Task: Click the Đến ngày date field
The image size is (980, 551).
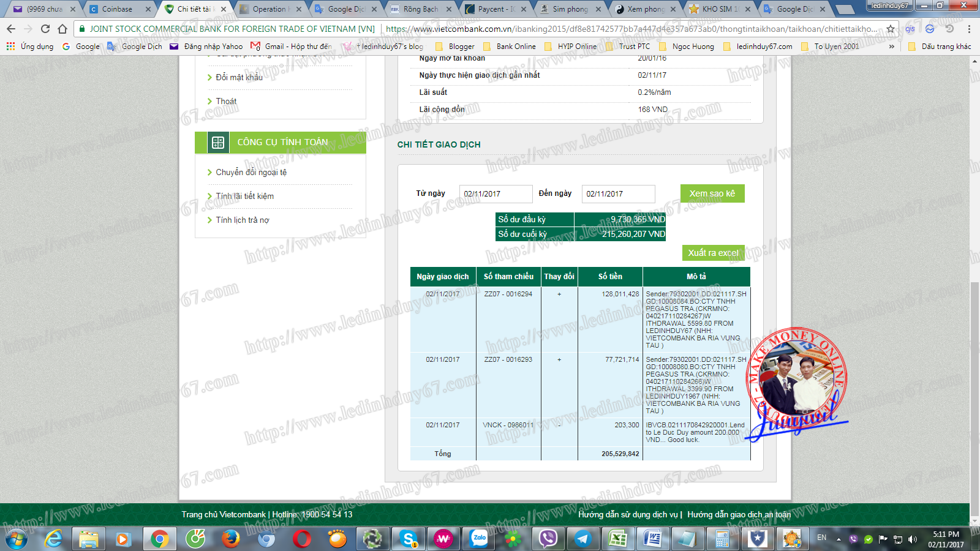Action: click(x=618, y=194)
